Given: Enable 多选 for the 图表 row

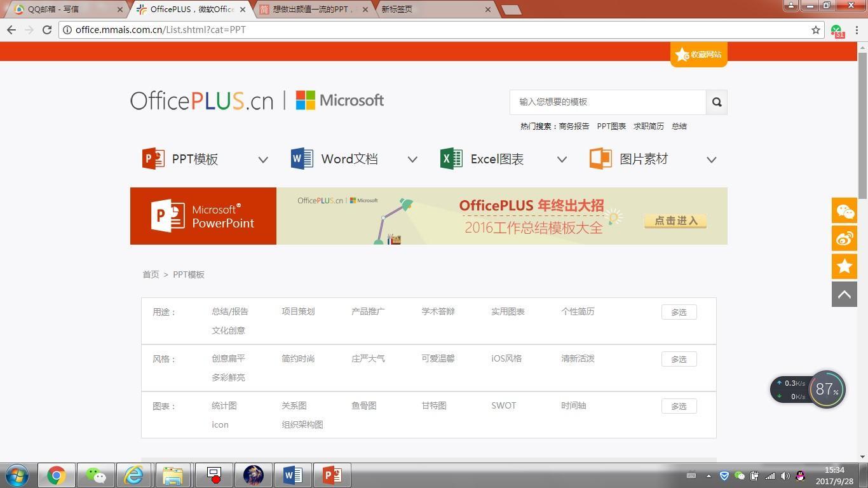Looking at the screenshot, I should [x=679, y=406].
